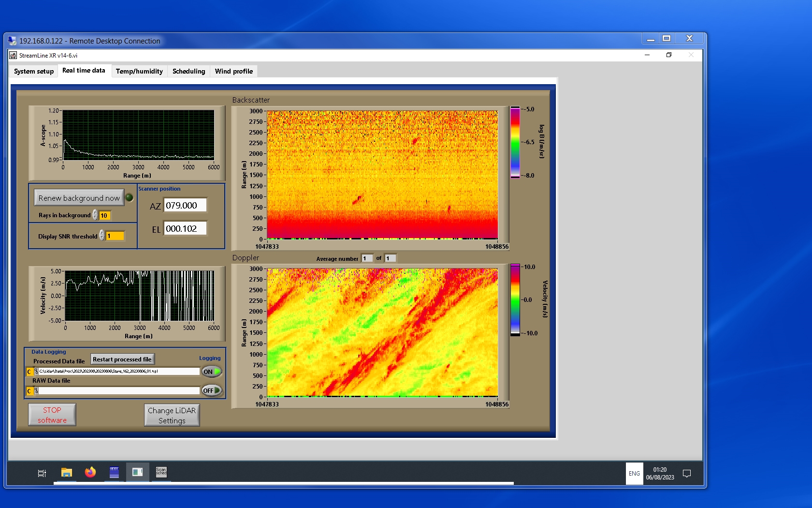812x508 pixels.
Task: Open the Scan scheduler taskbar icon
Action: tap(161, 472)
